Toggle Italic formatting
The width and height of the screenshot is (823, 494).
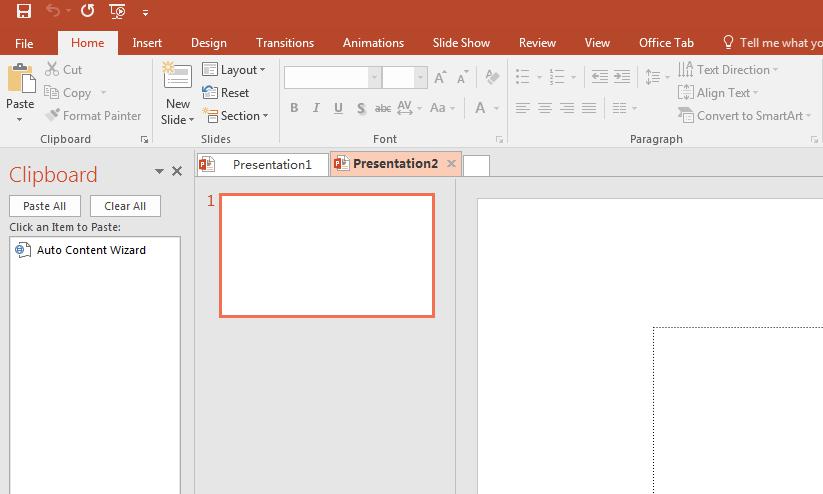point(316,108)
